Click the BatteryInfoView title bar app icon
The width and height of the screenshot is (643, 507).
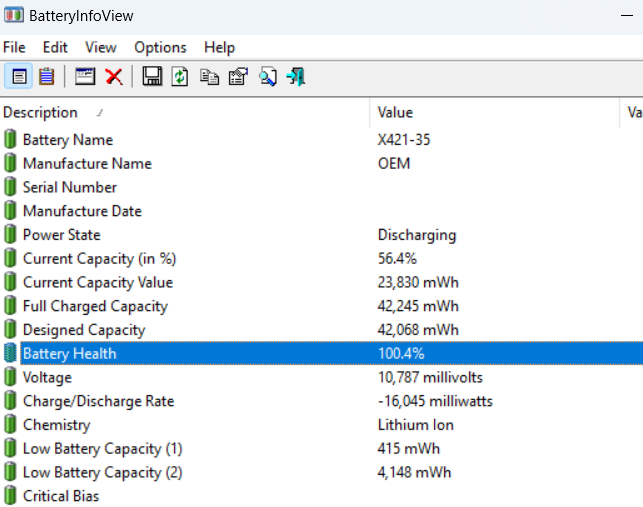pyautogui.click(x=14, y=15)
